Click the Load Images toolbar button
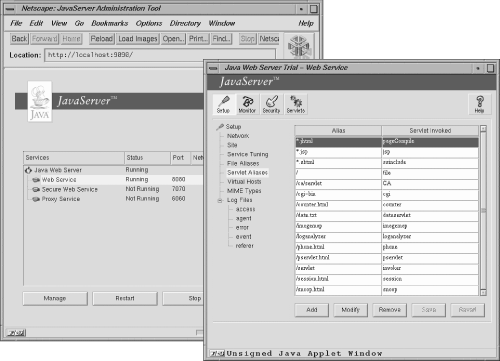The width and height of the screenshot is (500, 361). pyautogui.click(x=138, y=39)
